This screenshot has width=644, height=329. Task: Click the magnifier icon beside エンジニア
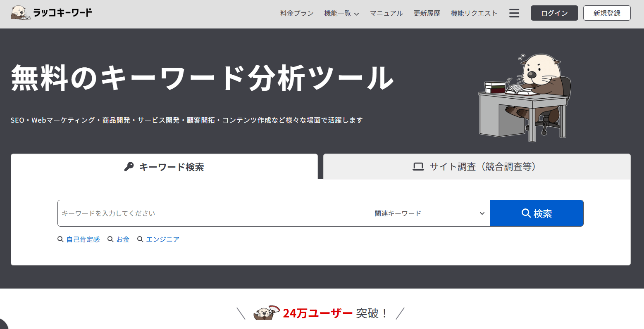(140, 239)
